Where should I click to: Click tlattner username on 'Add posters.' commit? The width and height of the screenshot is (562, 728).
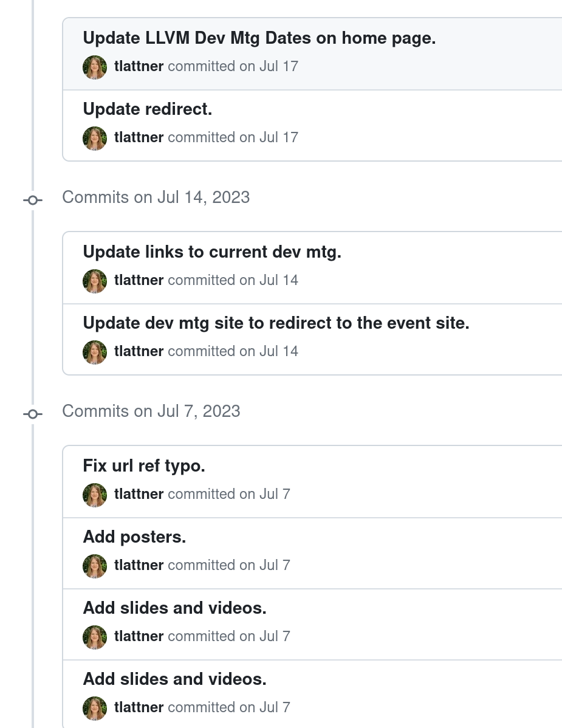coord(139,565)
